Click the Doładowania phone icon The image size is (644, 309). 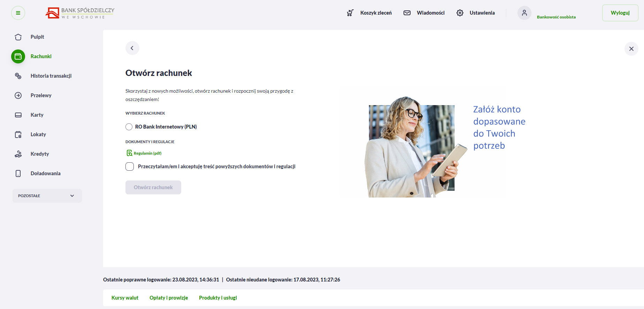point(18,173)
